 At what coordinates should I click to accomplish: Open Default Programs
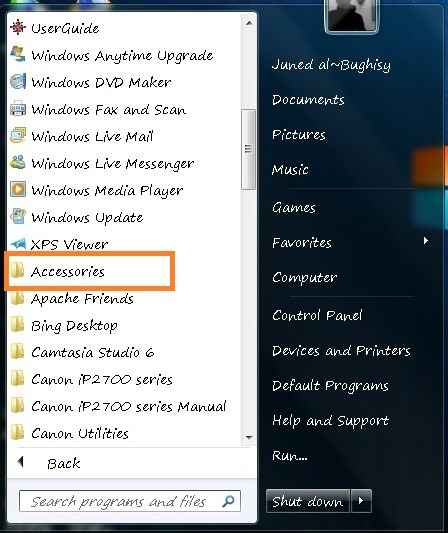tap(330, 386)
